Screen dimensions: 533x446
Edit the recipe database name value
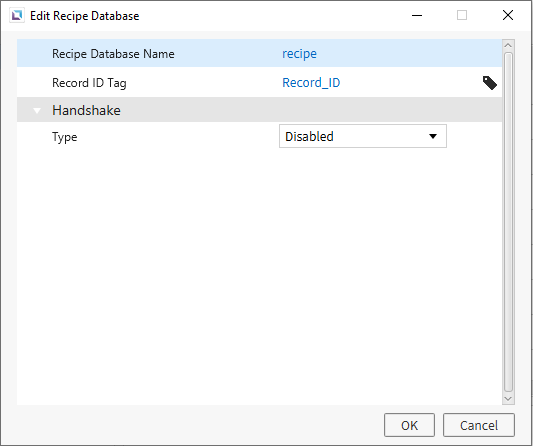click(x=299, y=54)
